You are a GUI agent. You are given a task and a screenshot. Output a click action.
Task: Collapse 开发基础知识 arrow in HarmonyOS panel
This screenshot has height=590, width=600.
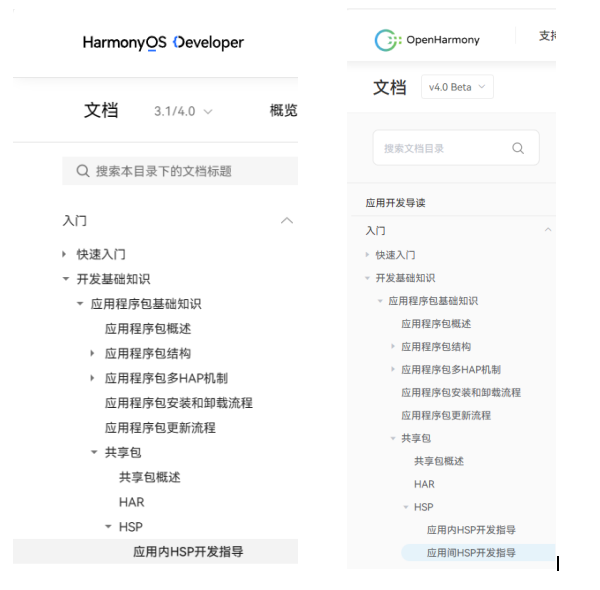[x=66, y=279]
